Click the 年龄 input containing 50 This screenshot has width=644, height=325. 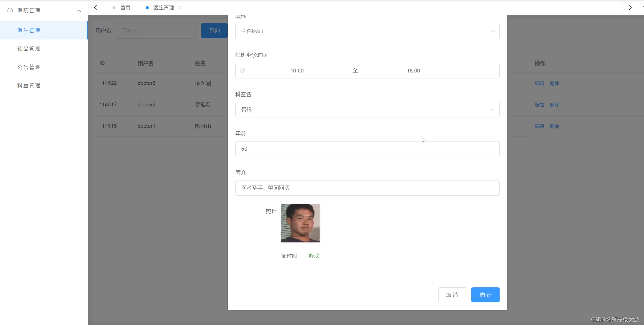[x=367, y=149]
